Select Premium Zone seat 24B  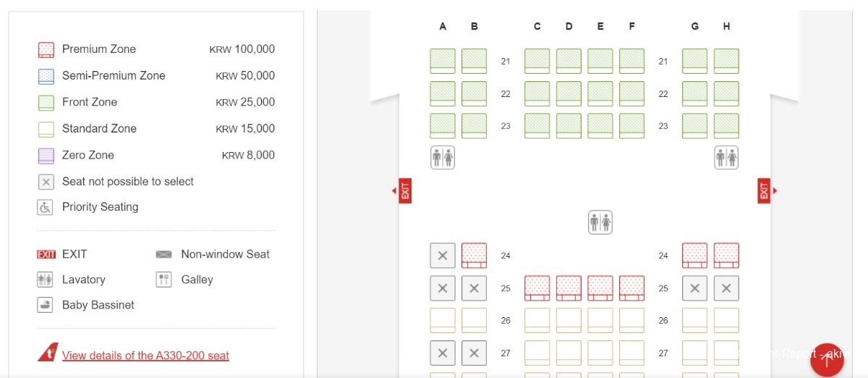pos(474,256)
